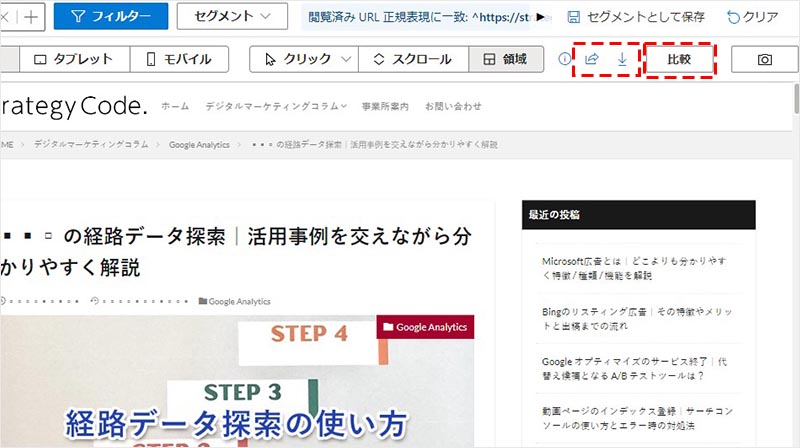Viewport: 800px width, 448px height.
Task: Open the フィルター filter button
Action: tap(110, 17)
